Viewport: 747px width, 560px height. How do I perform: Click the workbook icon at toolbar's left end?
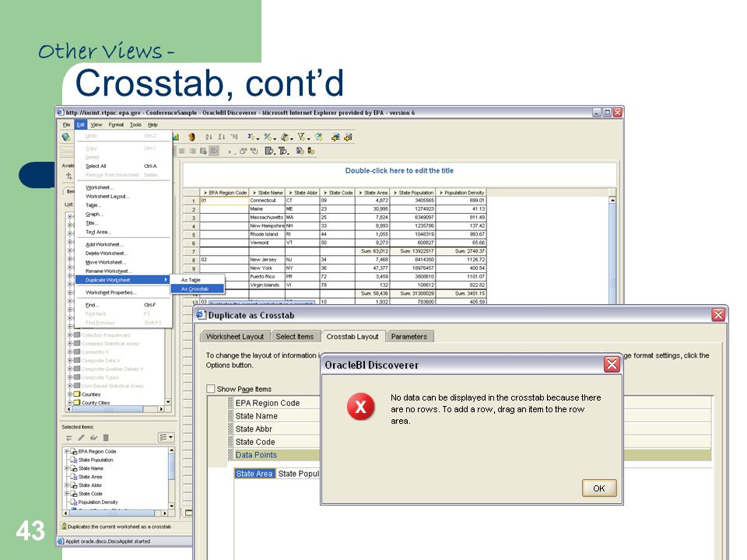66,137
